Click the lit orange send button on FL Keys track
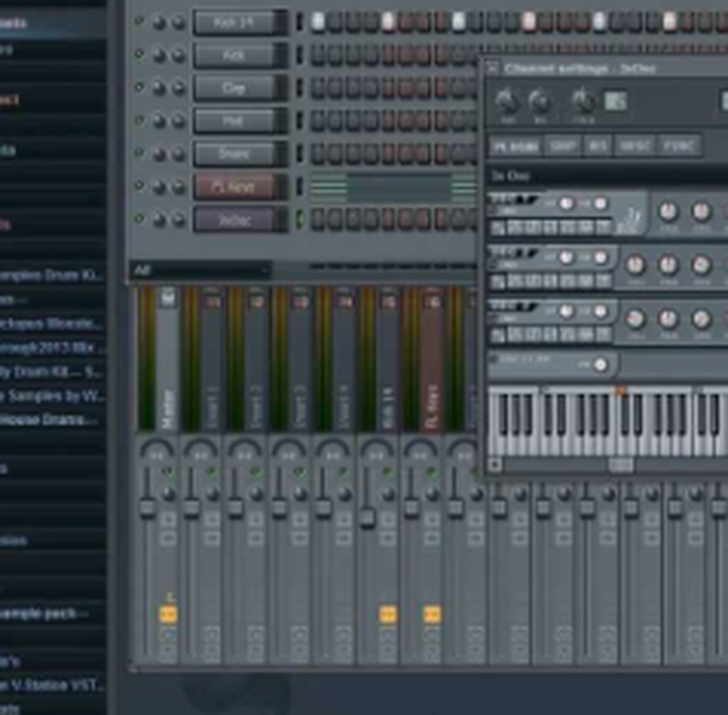The width and height of the screenshot is (728, 715). [x=432, y=615]
